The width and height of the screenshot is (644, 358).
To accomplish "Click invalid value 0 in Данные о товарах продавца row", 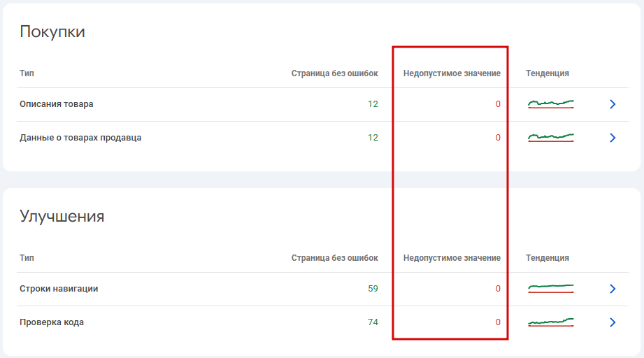I will [498, 138].
